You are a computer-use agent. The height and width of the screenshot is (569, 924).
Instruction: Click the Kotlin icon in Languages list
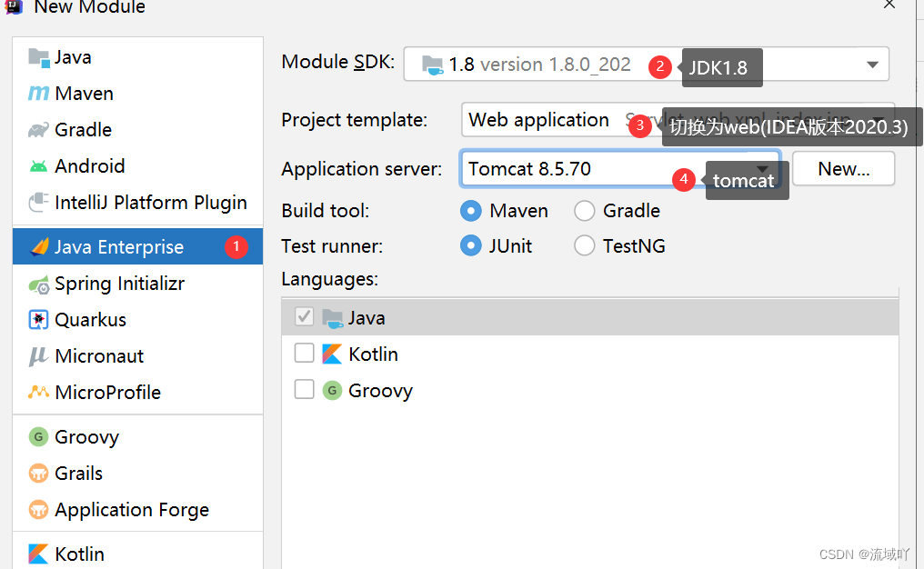pyautogui.click(x=332, y=354)
